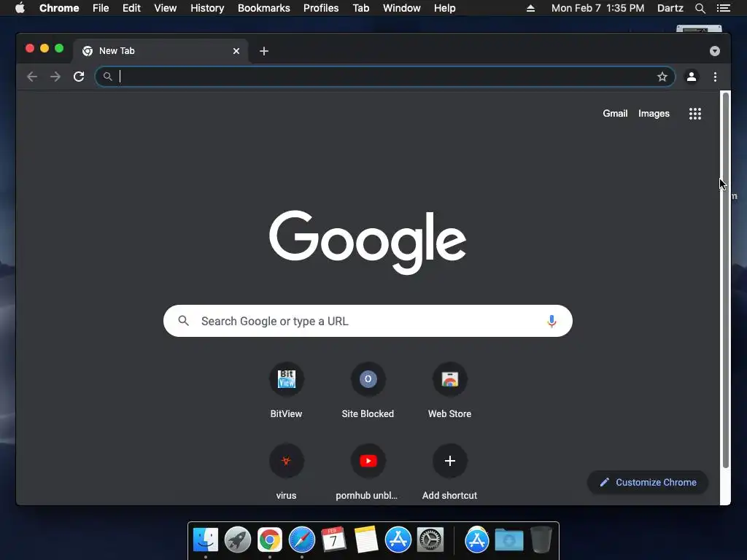Image resolution: width=747 pixels, height=560 pixels.
Task: Click the page vertical scrollbar
Action: [726, 280]
